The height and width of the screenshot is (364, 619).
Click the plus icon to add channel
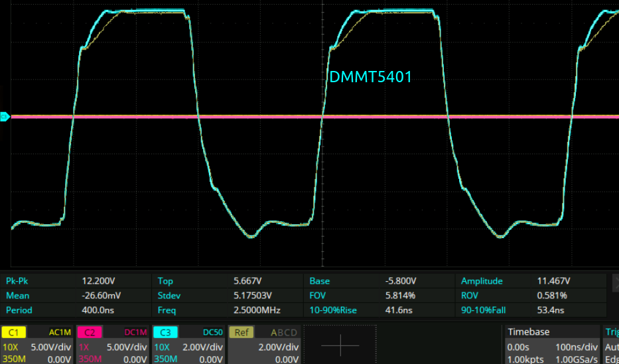340,345
